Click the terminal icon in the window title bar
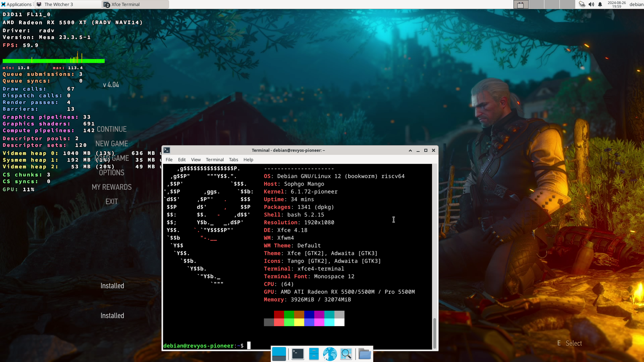 click(167, 150)
